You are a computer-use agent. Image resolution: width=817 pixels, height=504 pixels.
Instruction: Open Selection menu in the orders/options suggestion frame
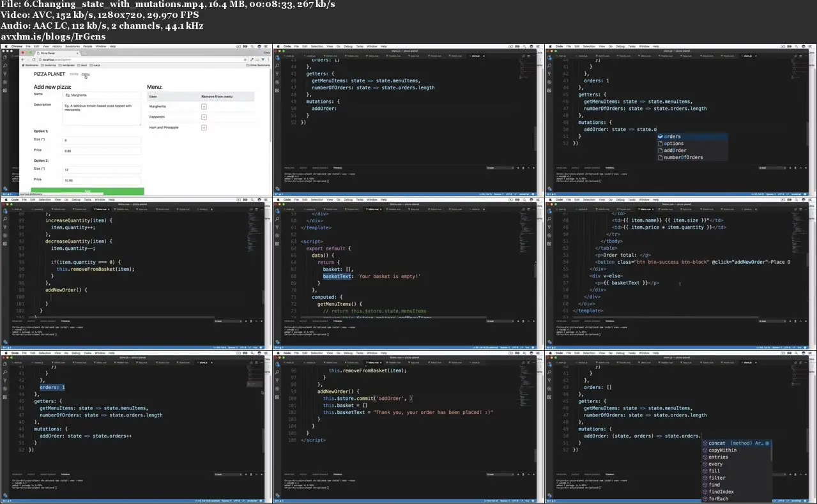pos(589,47)
